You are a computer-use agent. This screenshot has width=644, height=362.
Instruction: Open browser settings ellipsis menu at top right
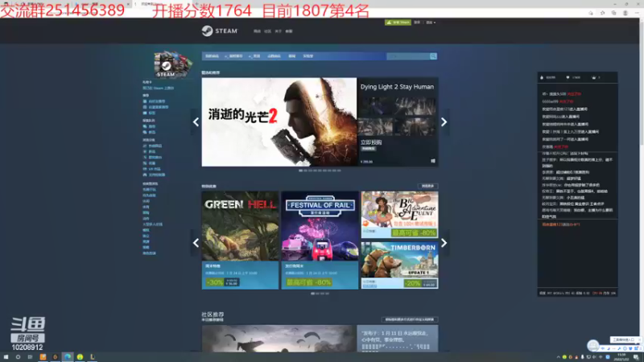[637, 13]
